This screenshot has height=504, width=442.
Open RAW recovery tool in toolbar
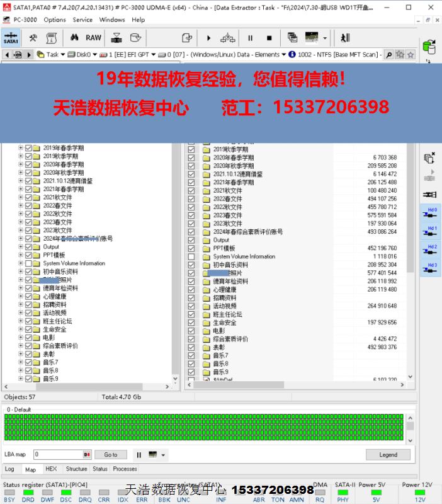pyautogui.click(x=93, y=38)
